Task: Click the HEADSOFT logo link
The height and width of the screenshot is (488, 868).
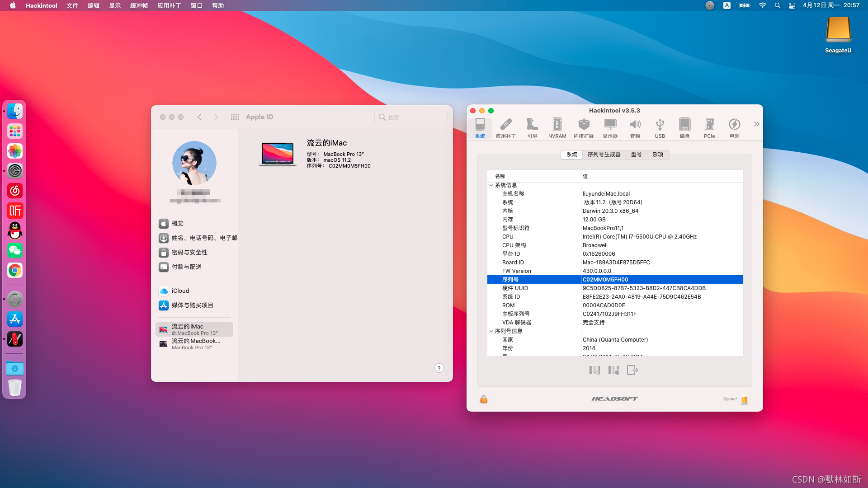Action: tap(615, 399)
